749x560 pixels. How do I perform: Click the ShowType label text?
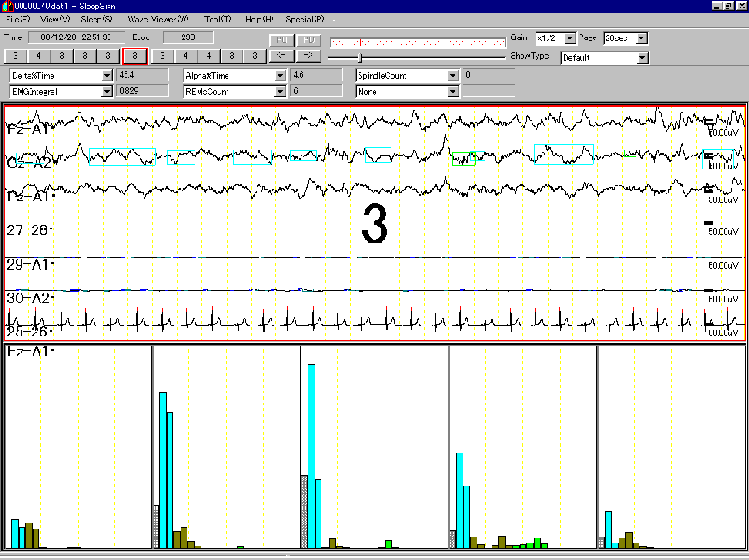(529, 56)
